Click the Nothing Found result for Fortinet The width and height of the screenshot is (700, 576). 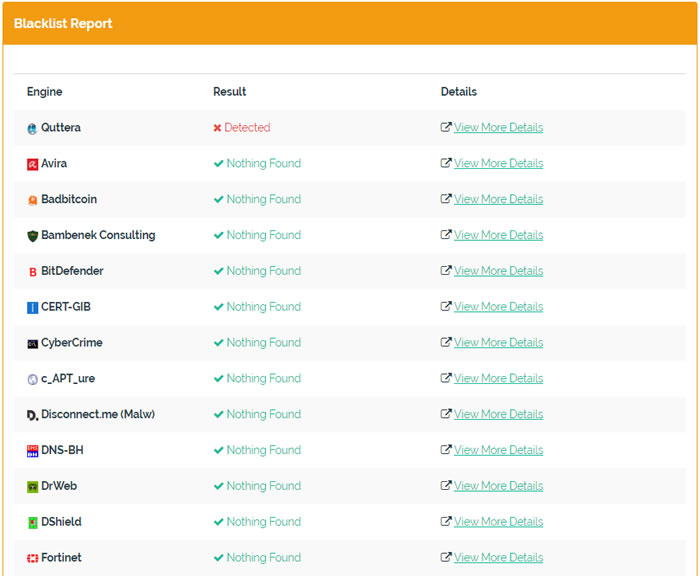257,557
